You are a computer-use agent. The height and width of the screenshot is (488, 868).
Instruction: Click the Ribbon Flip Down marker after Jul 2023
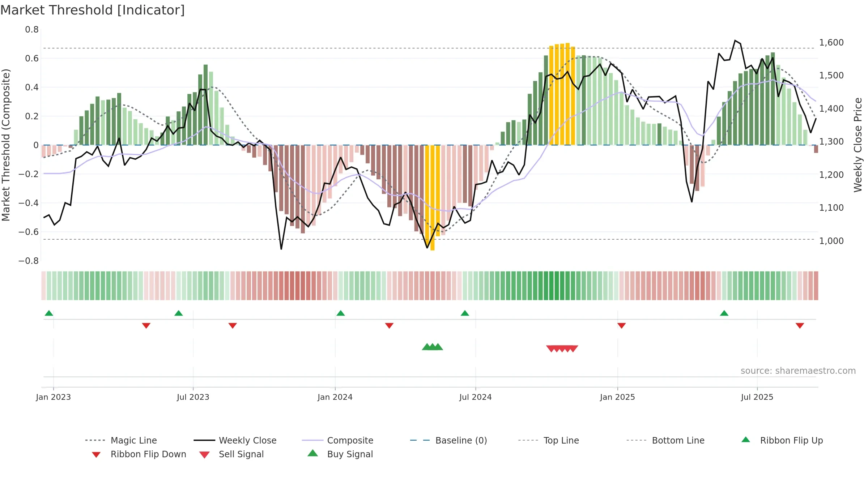click(x=233, y=326)
